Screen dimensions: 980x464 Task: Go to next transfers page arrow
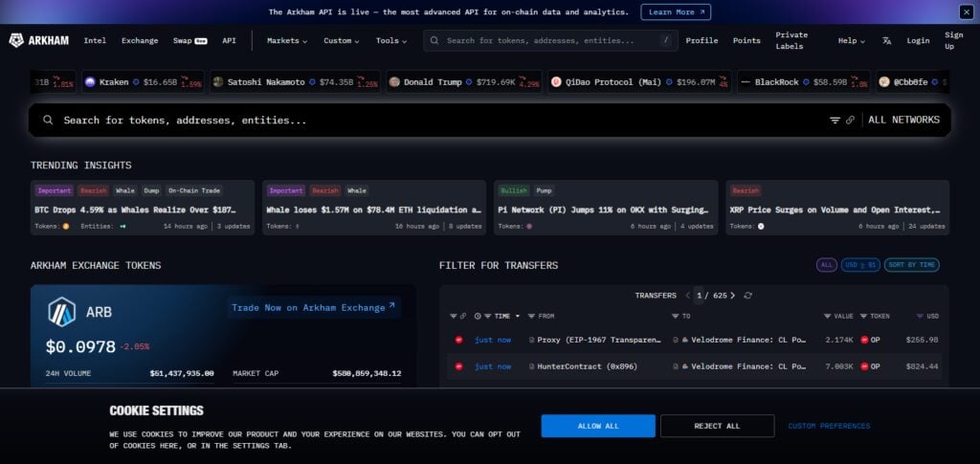(x=732, y=296)
